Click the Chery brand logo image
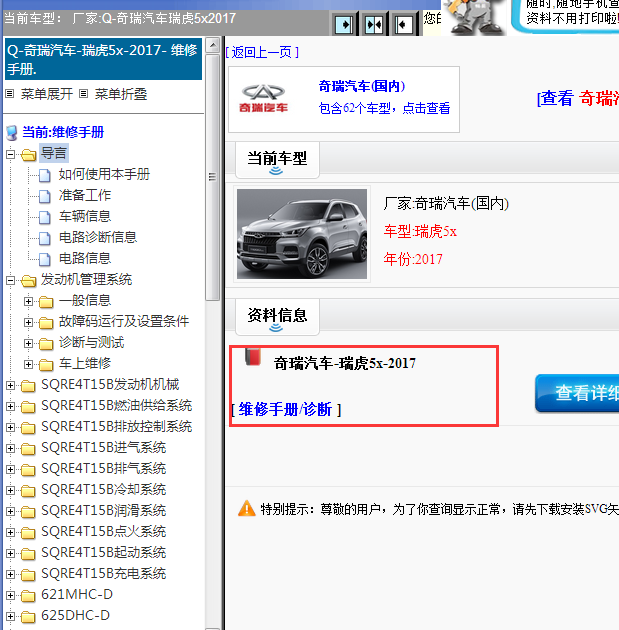The image size is (619, 630). pyautogui.click(x=263, y=98)
